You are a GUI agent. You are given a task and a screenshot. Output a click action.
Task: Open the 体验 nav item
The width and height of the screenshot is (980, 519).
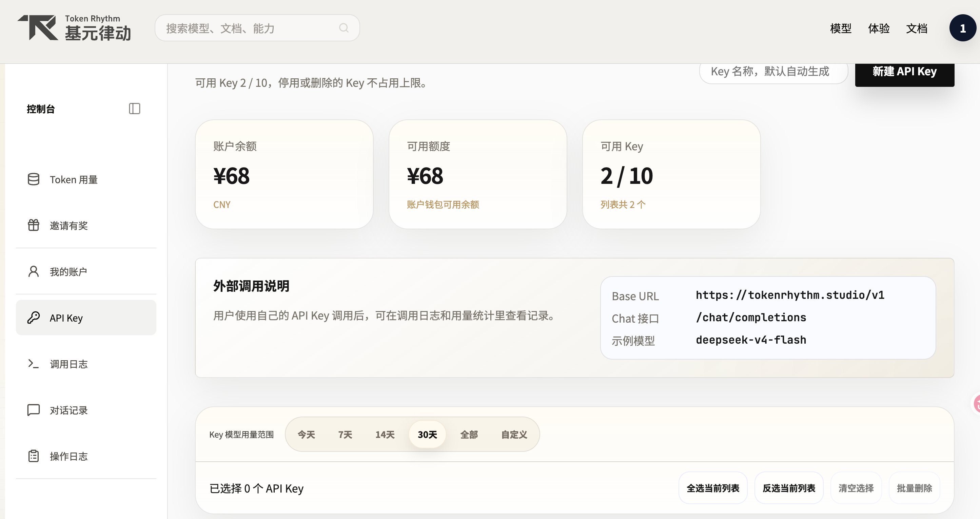(x=879, y=28)
